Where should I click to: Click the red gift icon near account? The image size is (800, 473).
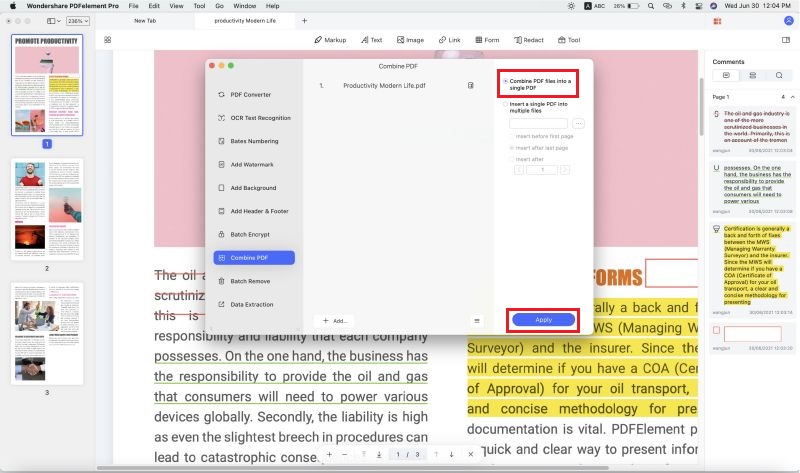(717, 21)
